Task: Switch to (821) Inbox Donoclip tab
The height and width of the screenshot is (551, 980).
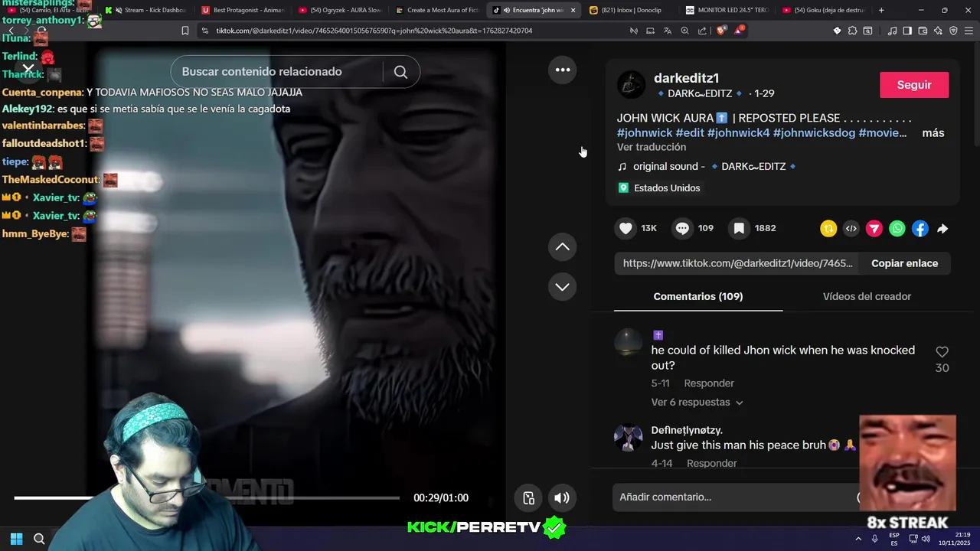Action: click(x=631, y=10)
